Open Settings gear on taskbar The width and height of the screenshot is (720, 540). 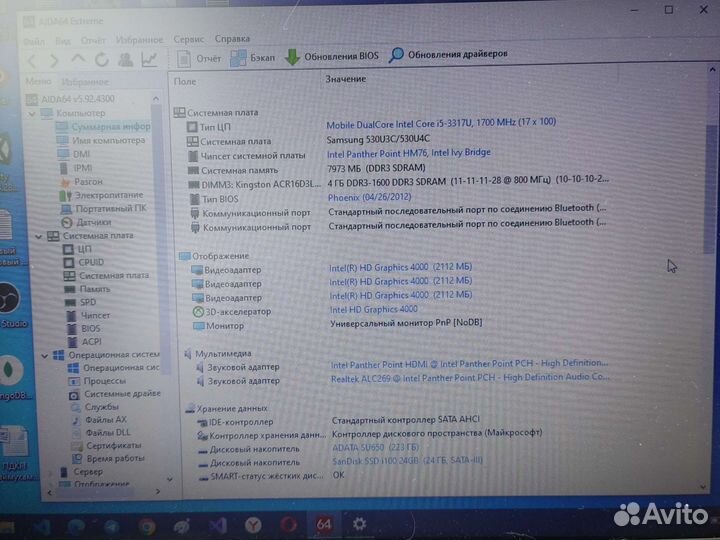pos(360,524)
